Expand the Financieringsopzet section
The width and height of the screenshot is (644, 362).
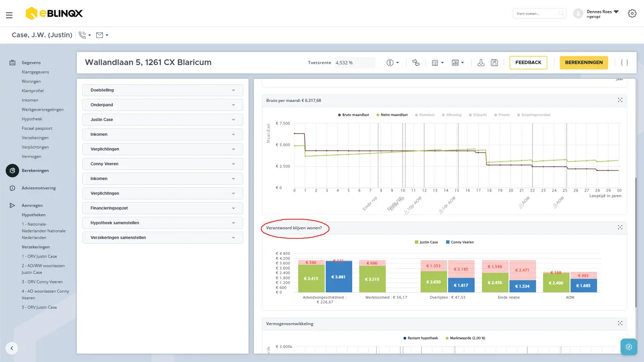tap(163, 208)
